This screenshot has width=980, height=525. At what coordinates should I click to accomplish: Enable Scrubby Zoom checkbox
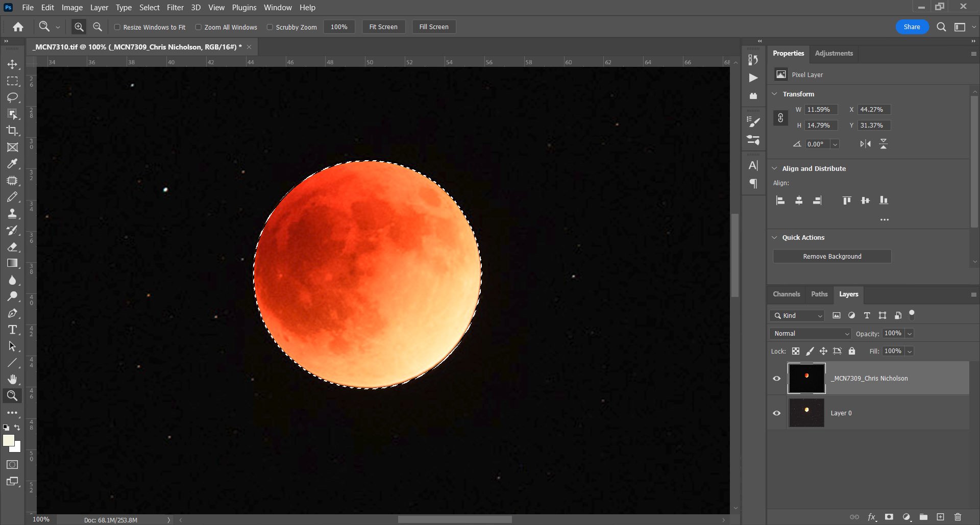point(269,27)
